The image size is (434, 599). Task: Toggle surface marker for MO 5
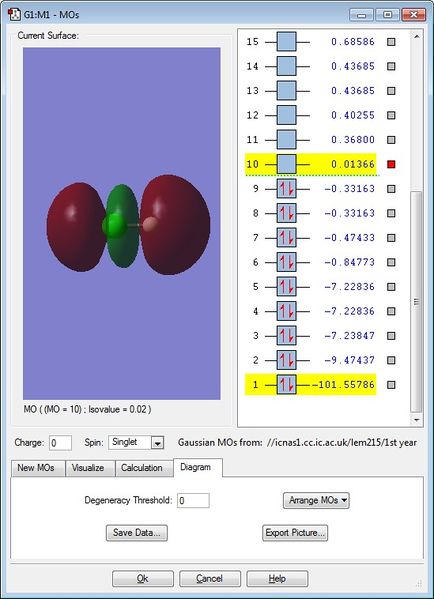click(x=391, y=287)
